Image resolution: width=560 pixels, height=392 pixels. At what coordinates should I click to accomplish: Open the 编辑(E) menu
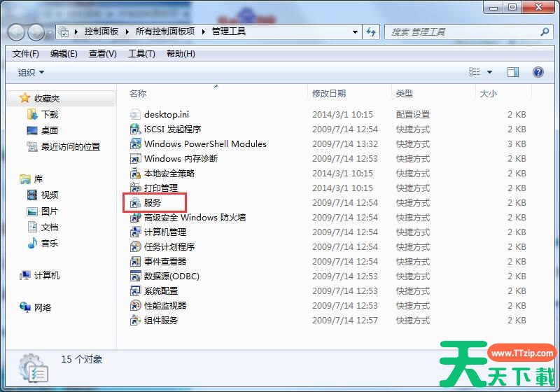(64, 54)
